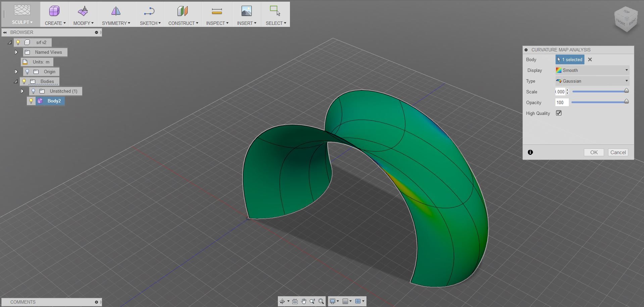The image size is (644, 307).
Task: Open the Type dropdown set to Gaussian
Action: 592,81
